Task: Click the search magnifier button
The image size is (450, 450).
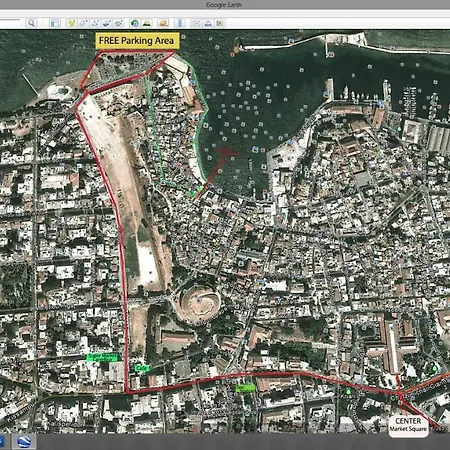Action: click(32, 23)
